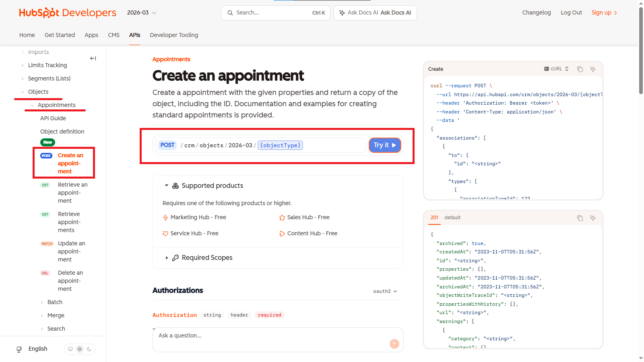Open the cURL language selector
644x362 pixels.
point(556,69)
